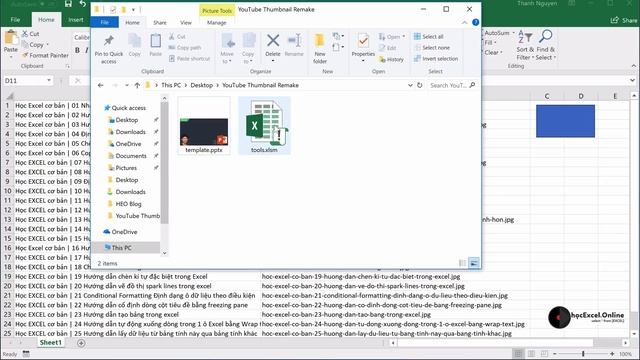Select the tools.xlsm file
Viewport: 640px width, 360px height.
(264, 125)
